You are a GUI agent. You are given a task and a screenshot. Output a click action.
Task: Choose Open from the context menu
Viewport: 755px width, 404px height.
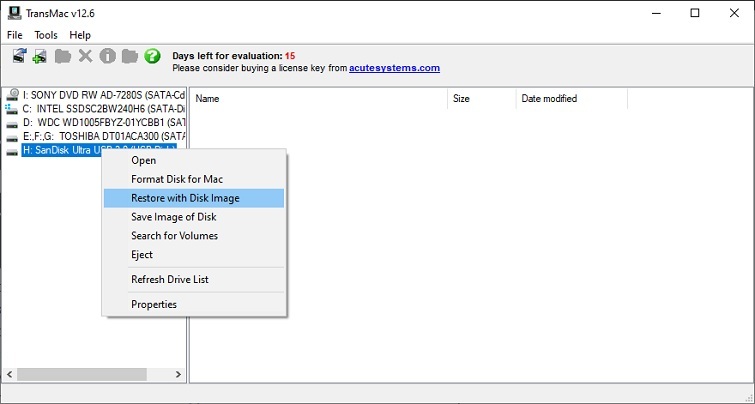click(x=144, y=160)
